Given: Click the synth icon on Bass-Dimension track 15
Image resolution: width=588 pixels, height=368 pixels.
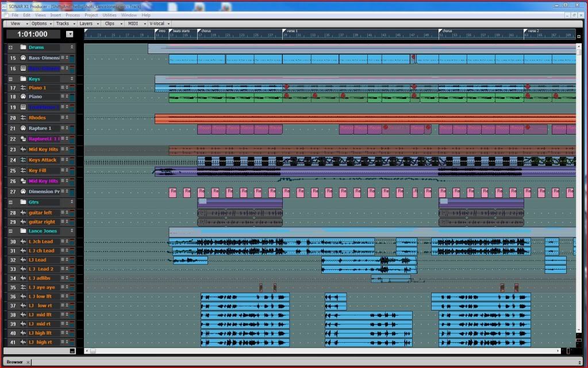Looking at the screenshot, I should [23, 58].
